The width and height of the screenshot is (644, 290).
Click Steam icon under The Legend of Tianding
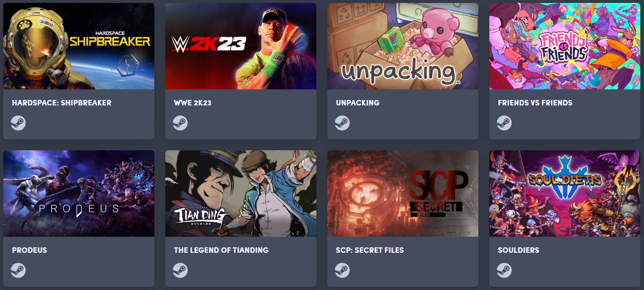pyautogui.click(x=180, y=270)
